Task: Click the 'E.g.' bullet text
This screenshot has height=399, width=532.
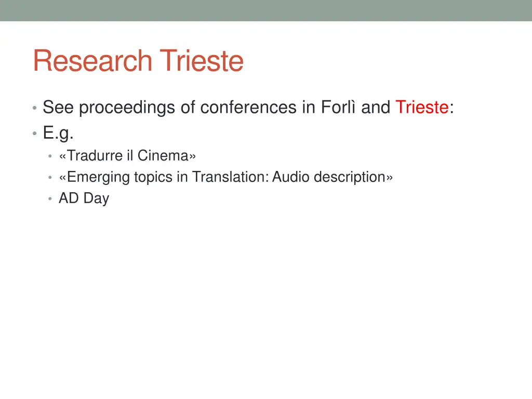Action: [58, 132]
